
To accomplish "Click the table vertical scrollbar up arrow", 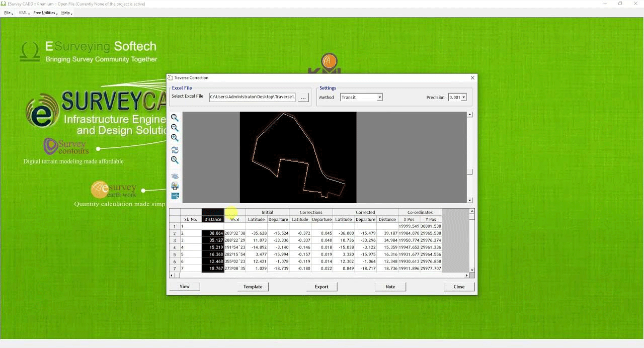I will tap(472, 212).
